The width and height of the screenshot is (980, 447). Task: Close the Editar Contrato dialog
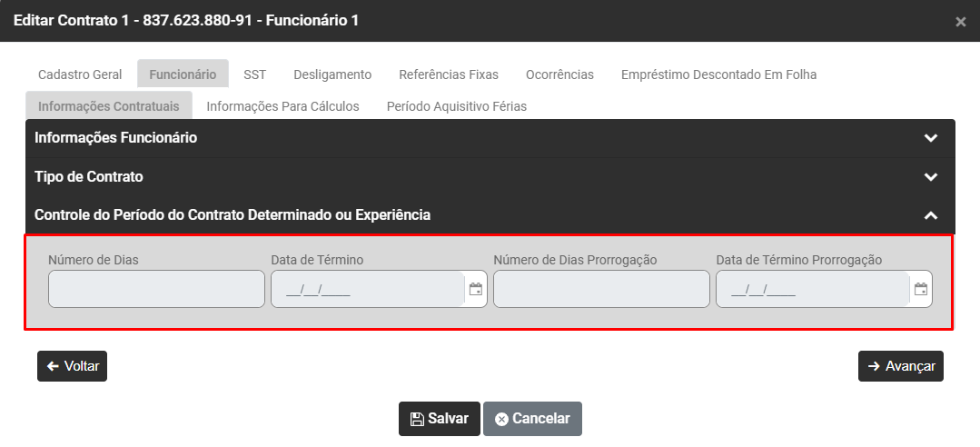[960, 22]
